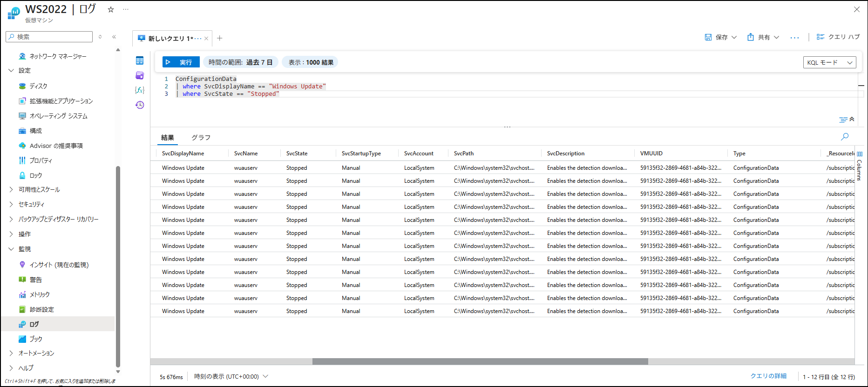
Task: Open the toolbar overflow ellipsis menu
Action: (x=795, y=38)
